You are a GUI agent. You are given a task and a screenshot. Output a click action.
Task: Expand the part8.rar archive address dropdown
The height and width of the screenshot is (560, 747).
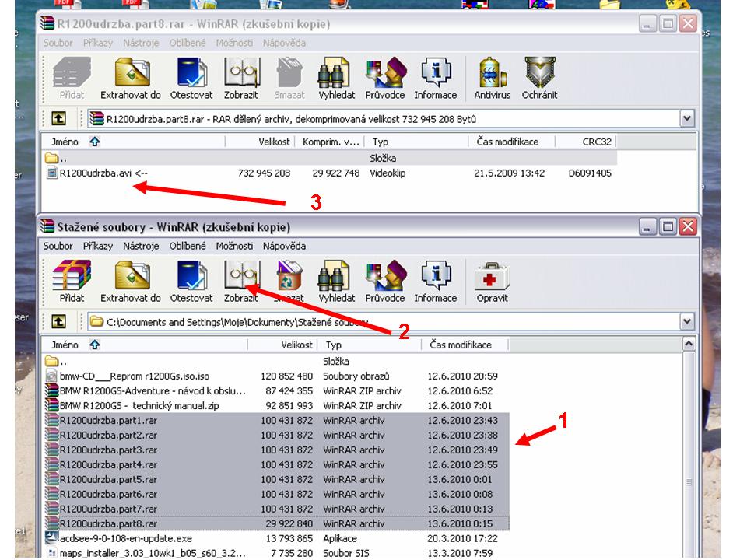[687, 118]
